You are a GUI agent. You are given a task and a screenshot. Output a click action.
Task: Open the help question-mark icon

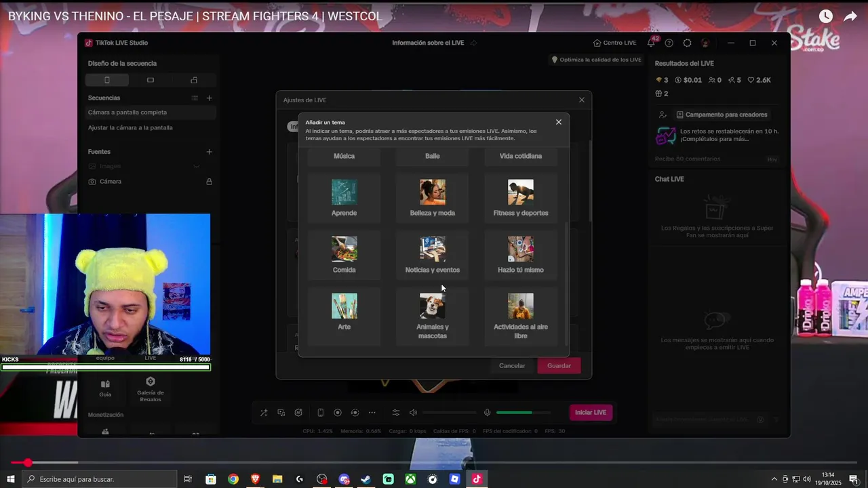pos(669,43)
